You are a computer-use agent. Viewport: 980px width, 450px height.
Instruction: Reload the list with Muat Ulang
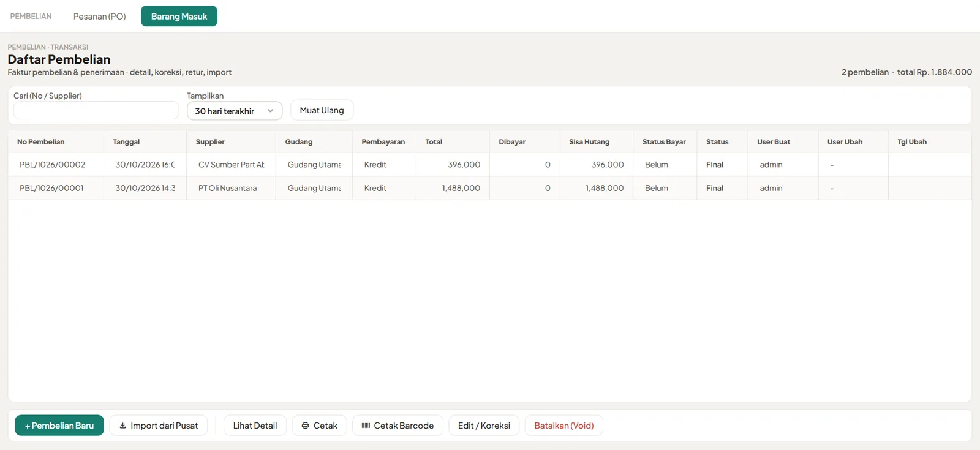pyautogui.click(x=322, y=110)
